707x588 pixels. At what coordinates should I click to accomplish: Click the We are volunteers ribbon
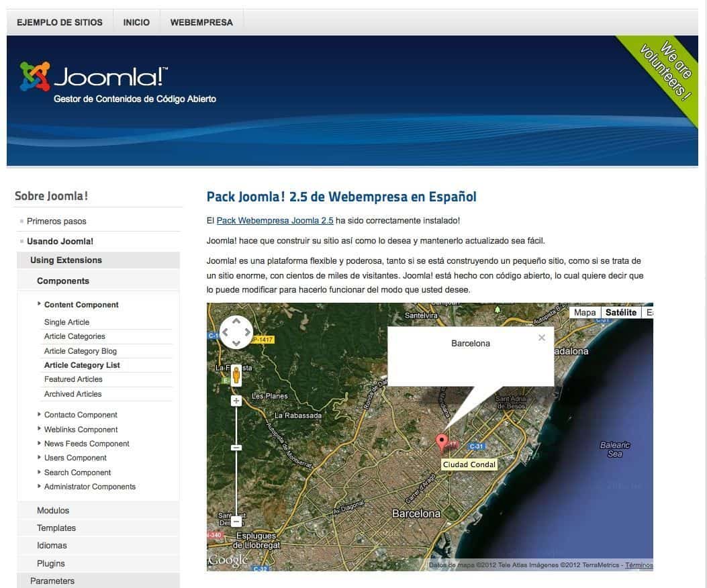pyautogui.click(x=665, y=71)
